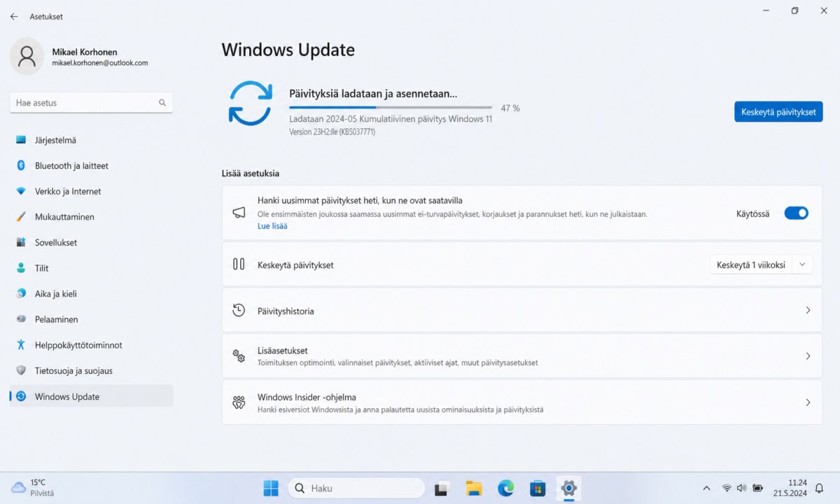Open File Explorer from the taskbar

click(474, 488)
